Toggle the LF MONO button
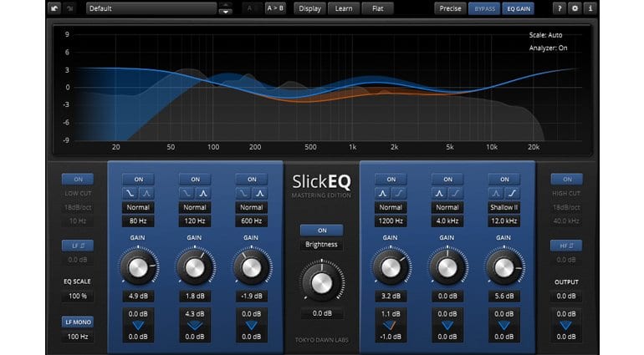Viewport: 644px width, 355px height. (78, 322)
